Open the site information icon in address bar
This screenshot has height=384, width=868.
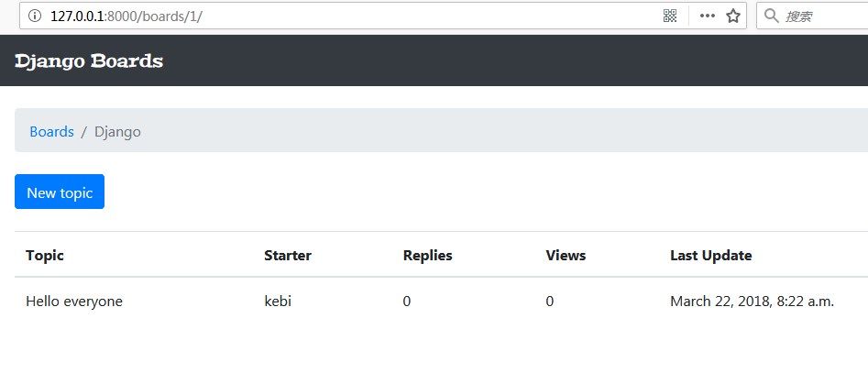click(x=34, y=16)
